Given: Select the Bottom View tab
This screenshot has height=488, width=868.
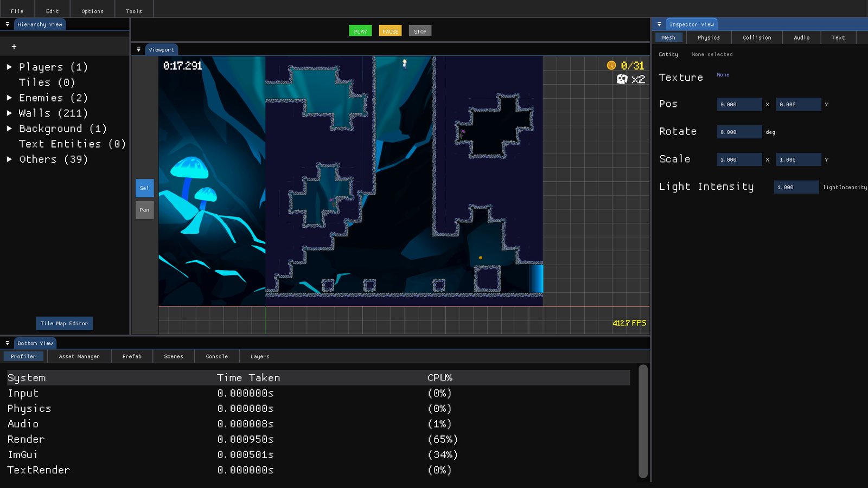Looking at the screenshot, I should coord(35,343).
